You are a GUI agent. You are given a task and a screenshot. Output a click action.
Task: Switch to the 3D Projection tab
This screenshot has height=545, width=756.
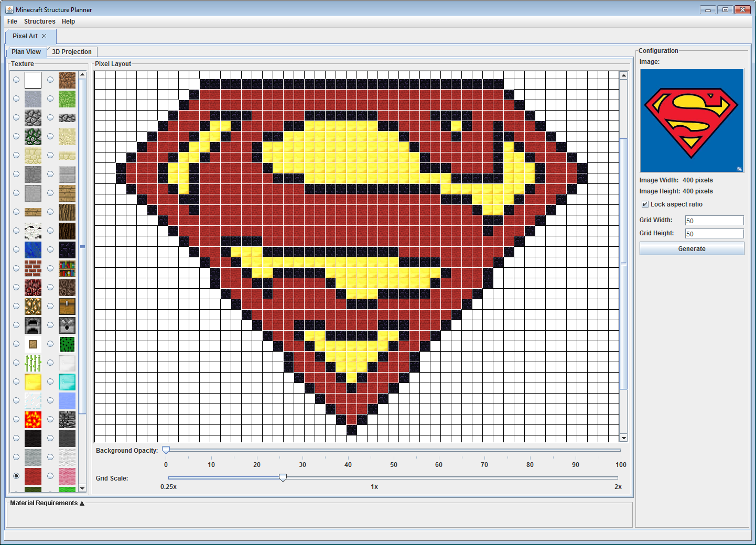pos(72,52)
